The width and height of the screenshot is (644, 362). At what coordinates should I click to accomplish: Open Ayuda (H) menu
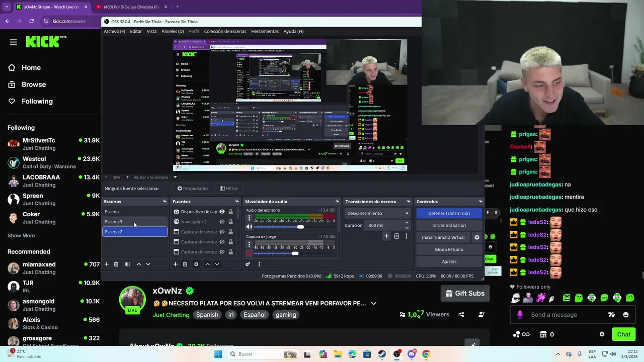pyautogui.click(x=293, y=31)
